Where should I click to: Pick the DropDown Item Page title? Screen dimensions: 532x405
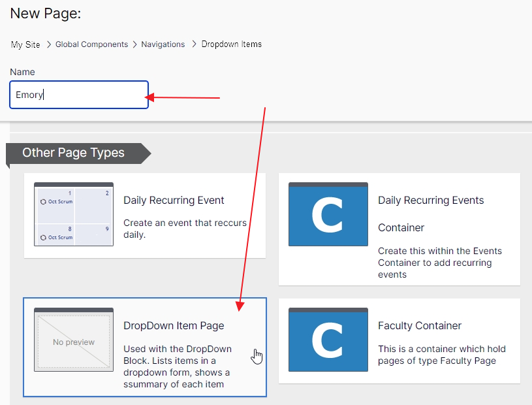174,325
